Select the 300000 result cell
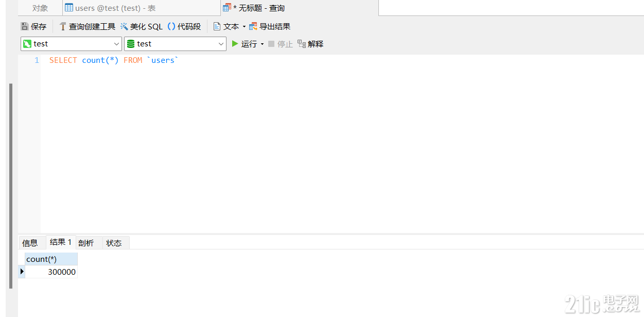The height and width of the screenshot is (317, 644). tap(51, 272)
